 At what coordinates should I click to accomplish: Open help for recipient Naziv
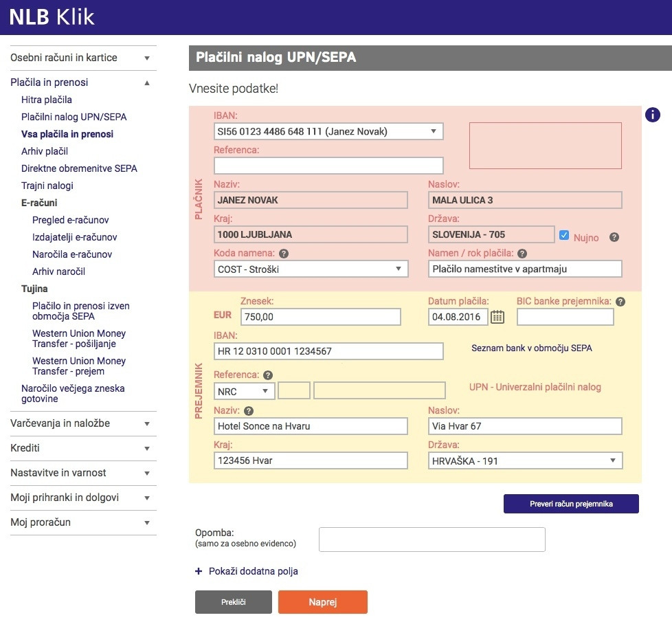(x=249, y=411)
